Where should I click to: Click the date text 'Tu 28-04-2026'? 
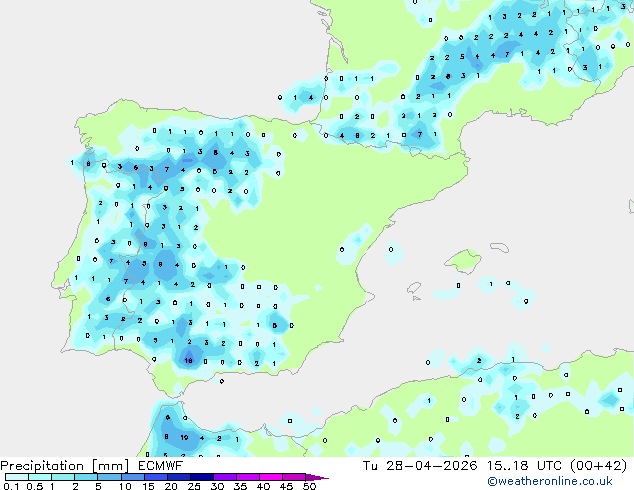point(420,466)
